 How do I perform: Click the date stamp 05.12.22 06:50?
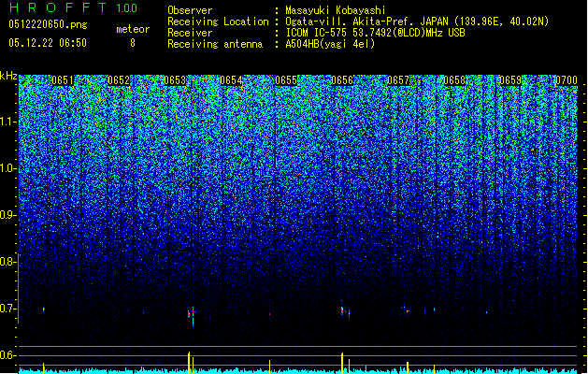(x=48, y=43)
